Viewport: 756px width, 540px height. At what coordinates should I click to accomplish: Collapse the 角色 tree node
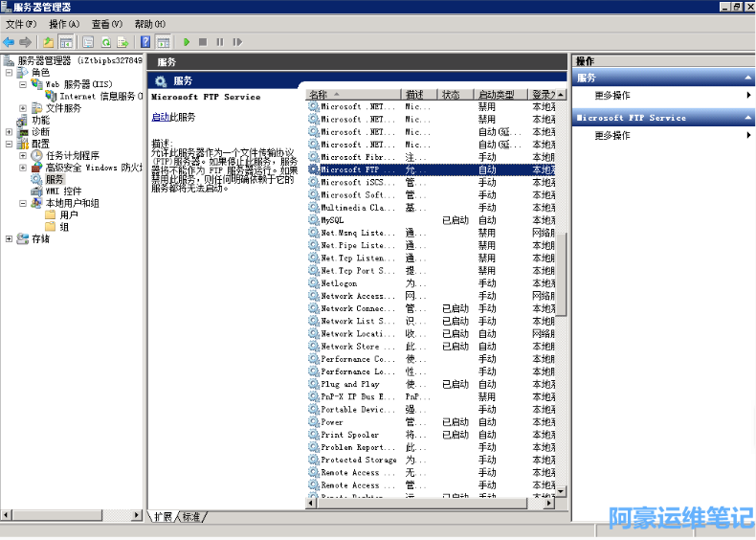[9, 73]
